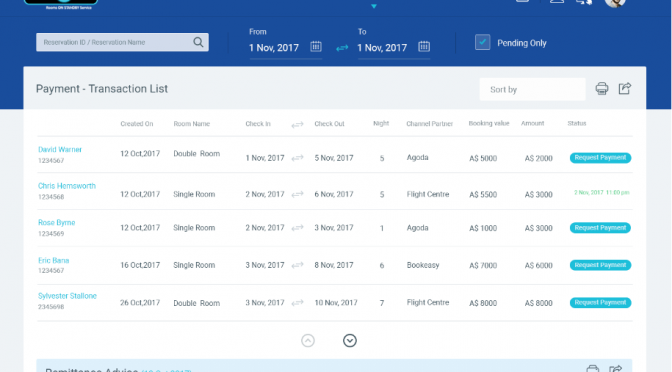Click the Channel Partner column header
Image resolution: width=672 pixels, height=372 pixels.
pos(429,124)
